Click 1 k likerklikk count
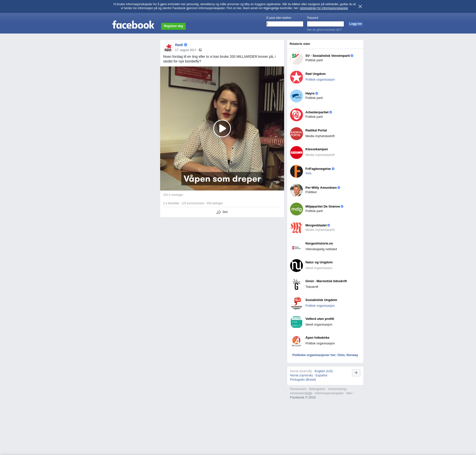 pyautogui.click(x=171, y=203)
